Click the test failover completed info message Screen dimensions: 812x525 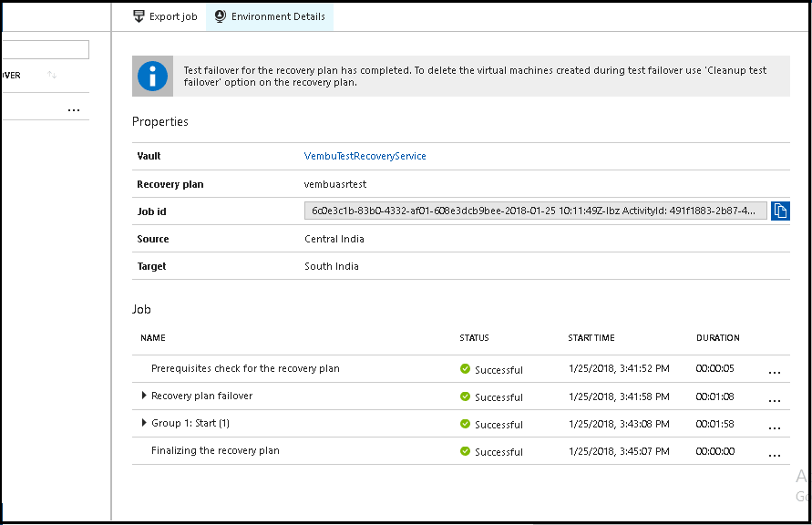(475, 77)
